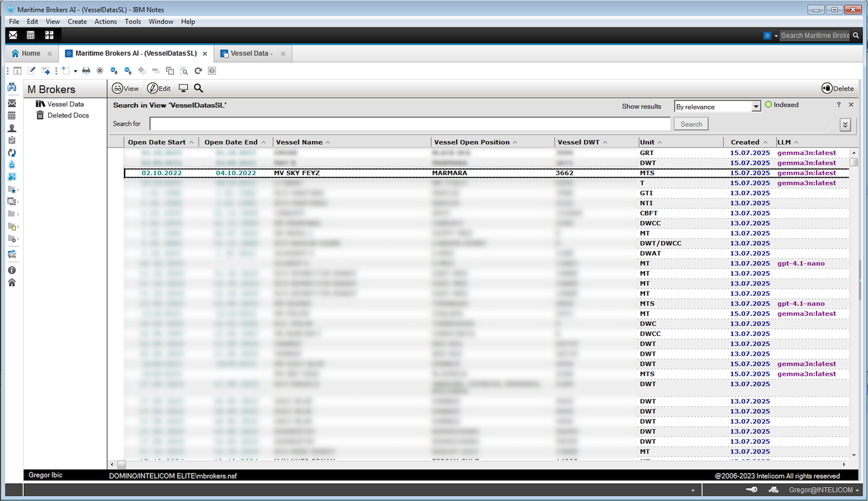Viewport: 868px width, 501px height.
Task: Switch to the Vessel Data tab
Action: (252, 54)
